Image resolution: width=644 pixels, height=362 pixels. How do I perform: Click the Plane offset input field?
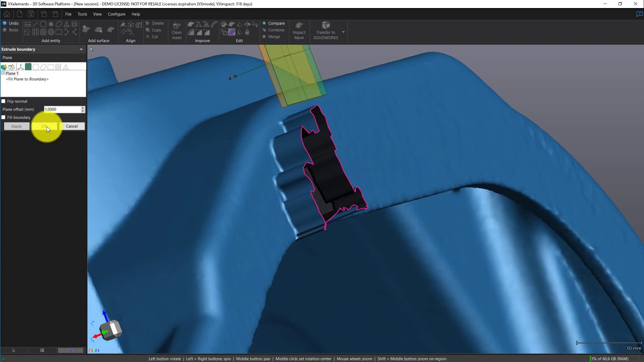click(x=62, y=109)
